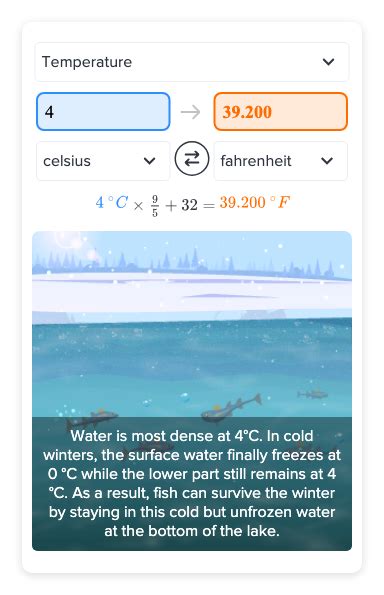Select the orange 39.200 result field
384x595 pixels.
click(280, 112)
